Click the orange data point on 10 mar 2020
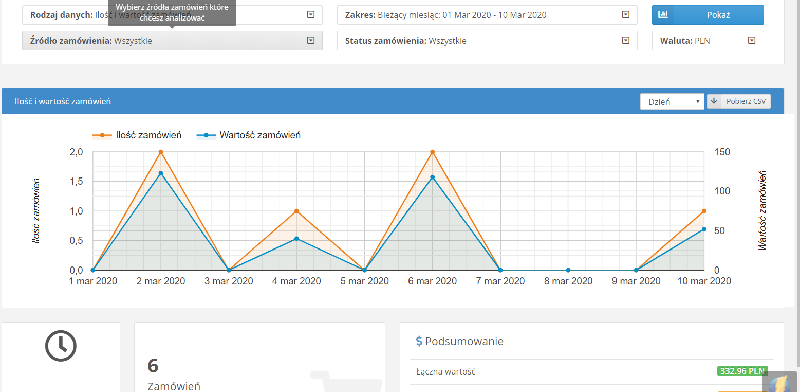This screenshot has height=392, width=800. 704,211
